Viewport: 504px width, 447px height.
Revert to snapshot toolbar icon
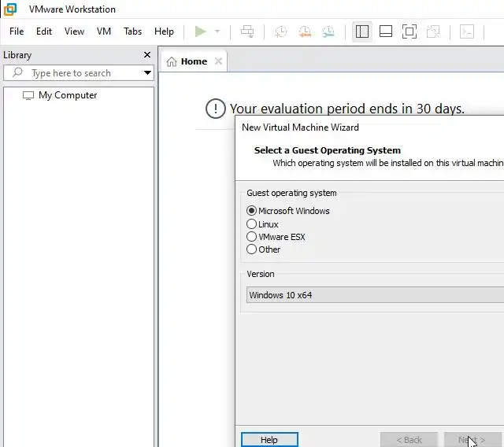305,31
